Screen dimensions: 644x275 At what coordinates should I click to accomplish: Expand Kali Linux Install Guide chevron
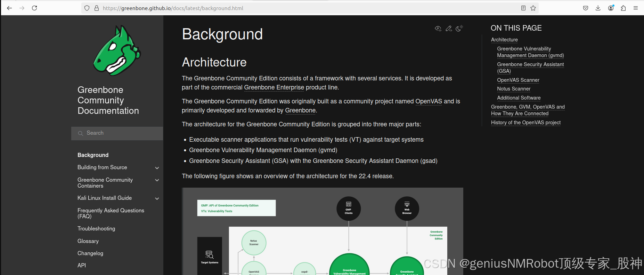point(157,198)
